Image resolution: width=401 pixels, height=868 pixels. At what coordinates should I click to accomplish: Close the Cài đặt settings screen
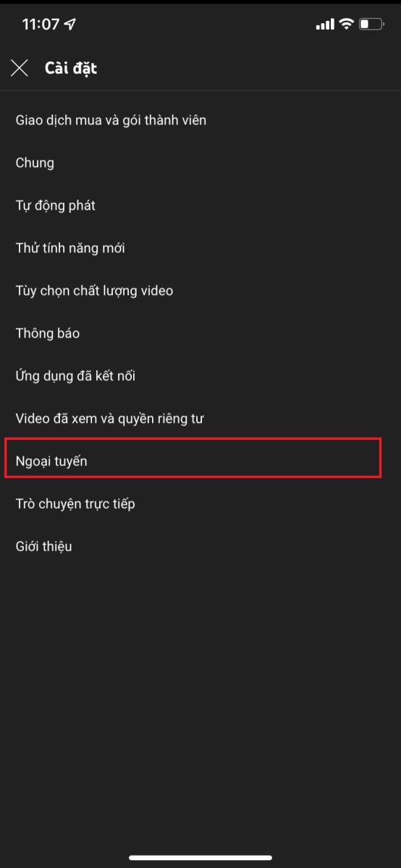tap(20, 68)
